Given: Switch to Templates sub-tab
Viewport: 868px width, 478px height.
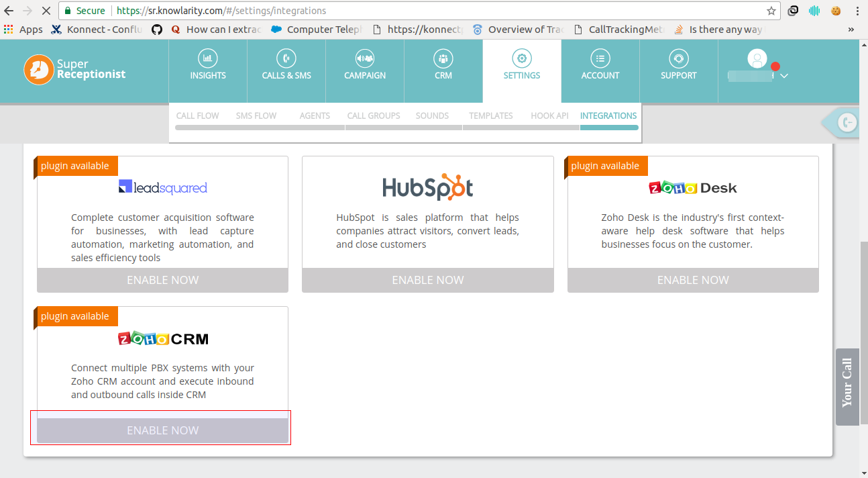Looking at the screenshot, I should [x=491, y=115].
